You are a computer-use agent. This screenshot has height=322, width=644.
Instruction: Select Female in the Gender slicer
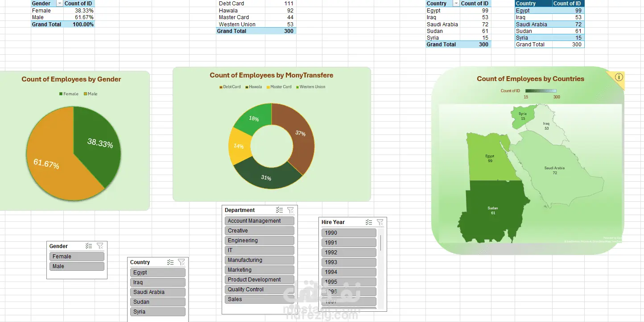coord(77,257)
